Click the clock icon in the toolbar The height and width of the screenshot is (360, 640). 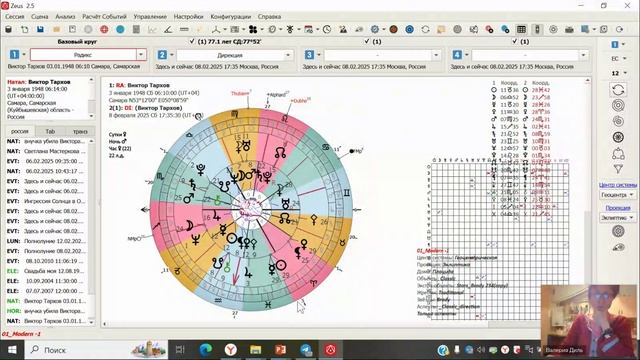[x=327, y=29]
